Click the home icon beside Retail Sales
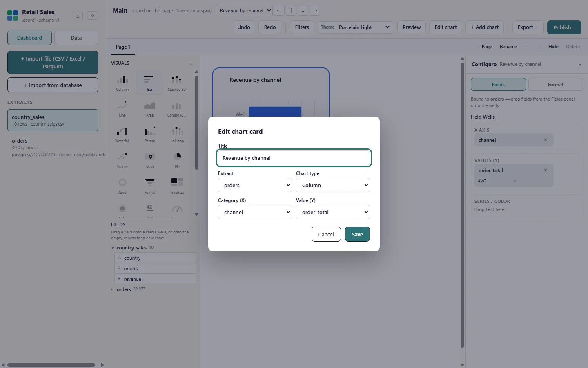This screenshot has height=368, width=588. 78,16
